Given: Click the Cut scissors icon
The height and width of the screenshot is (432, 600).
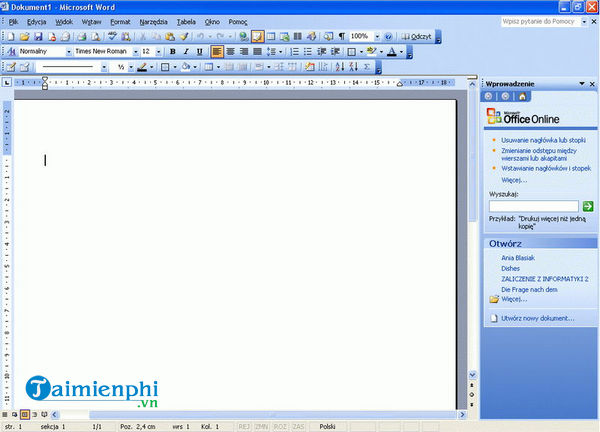Looking at the screenshot, I should tap(142, 36).
